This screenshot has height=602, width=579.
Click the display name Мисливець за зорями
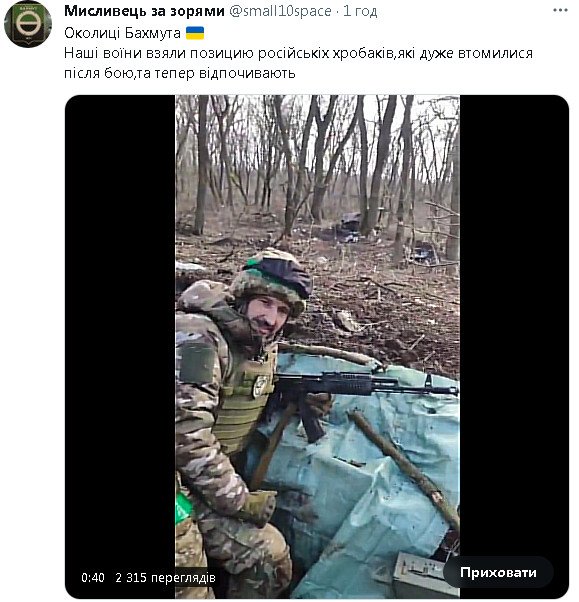pos(144,11)
